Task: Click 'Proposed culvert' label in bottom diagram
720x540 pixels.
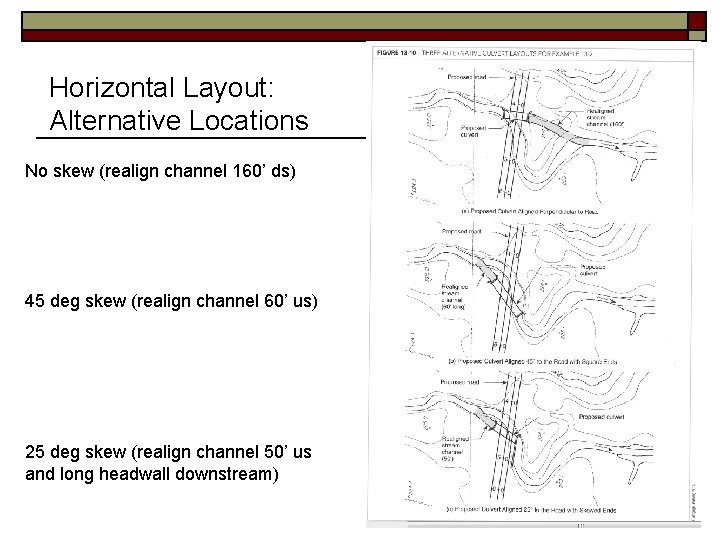Action: [601, 417]
